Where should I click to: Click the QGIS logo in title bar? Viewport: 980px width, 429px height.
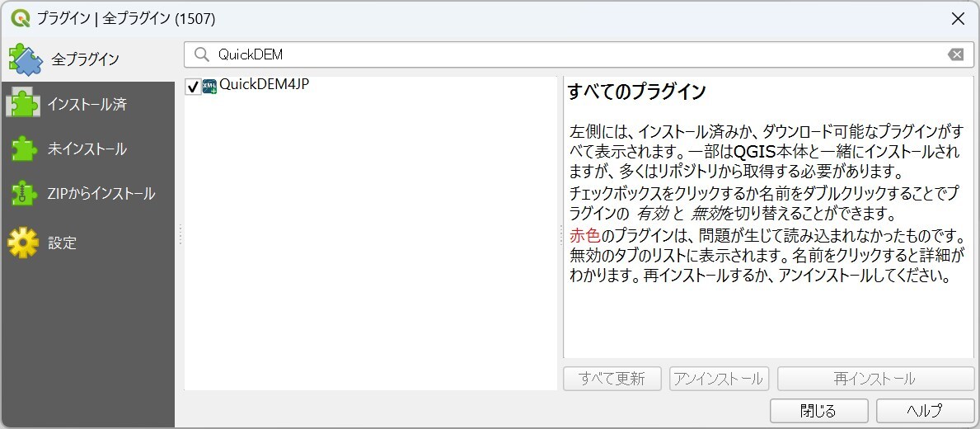21,19
